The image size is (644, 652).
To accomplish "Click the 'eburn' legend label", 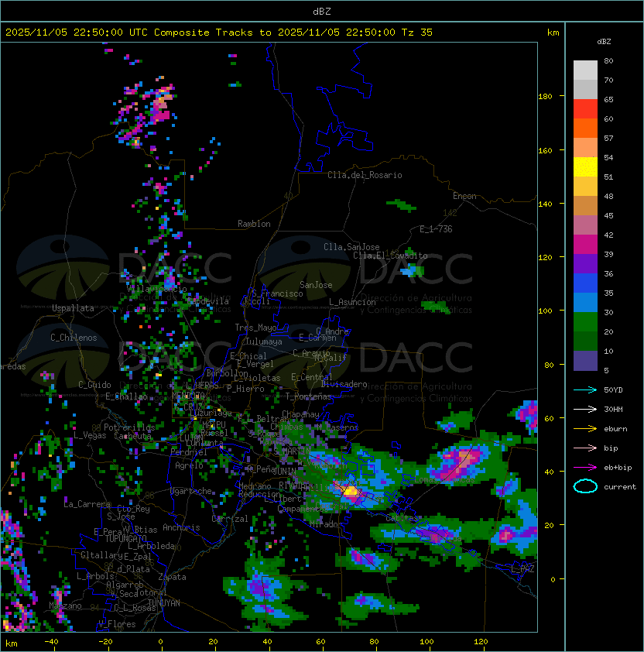I will pos(615,429).
